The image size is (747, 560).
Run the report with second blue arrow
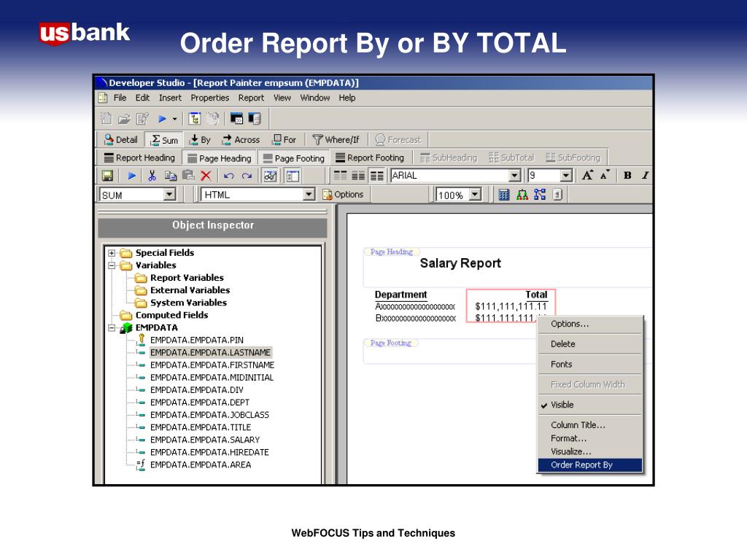pos(132,176)
